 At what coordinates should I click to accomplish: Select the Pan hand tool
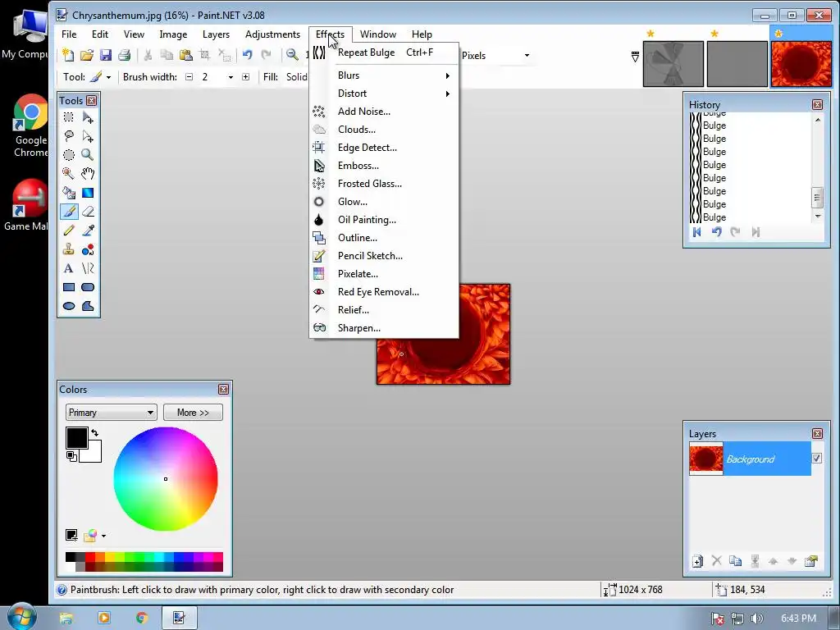click(88, 174)
